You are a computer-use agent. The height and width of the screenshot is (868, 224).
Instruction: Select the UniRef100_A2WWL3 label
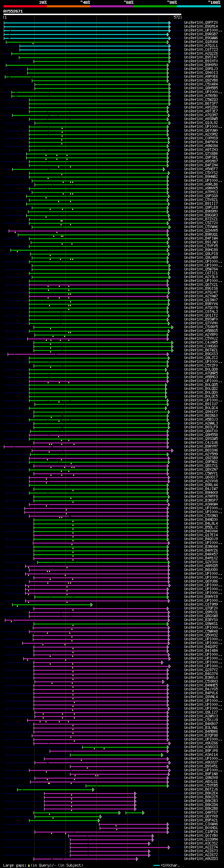[201, 423]
